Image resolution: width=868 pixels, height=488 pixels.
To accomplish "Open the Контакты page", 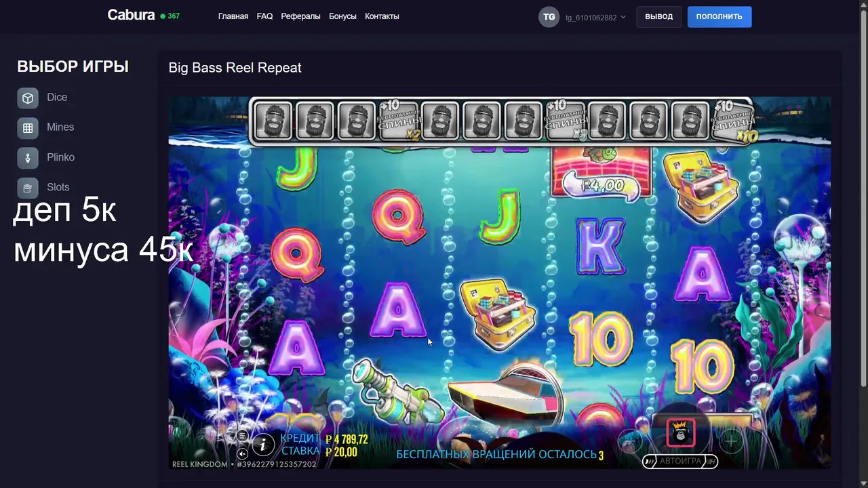I will coord(382,16).
